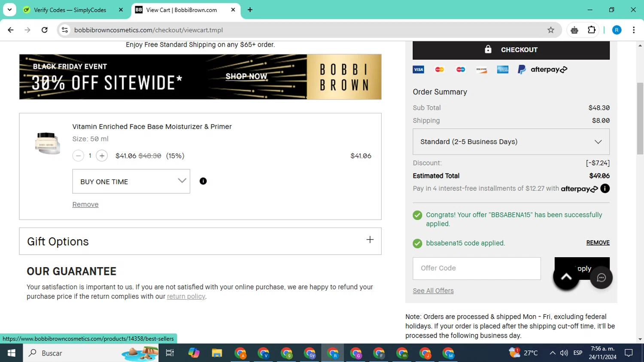The height and width of the screenshot is (362, 644).
Task: Reload the current page
Action: coord(45,30)
